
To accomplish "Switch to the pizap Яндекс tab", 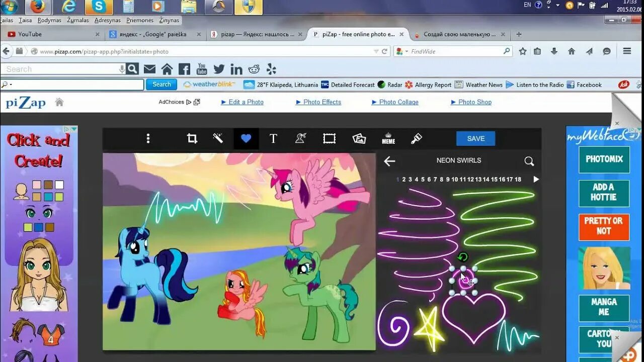I will click(256, 34).
